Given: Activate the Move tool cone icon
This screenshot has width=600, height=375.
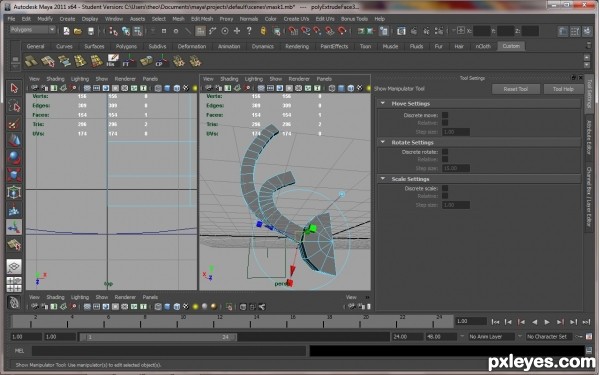Looking at the screenshot, I should click(x=14, y=141).
